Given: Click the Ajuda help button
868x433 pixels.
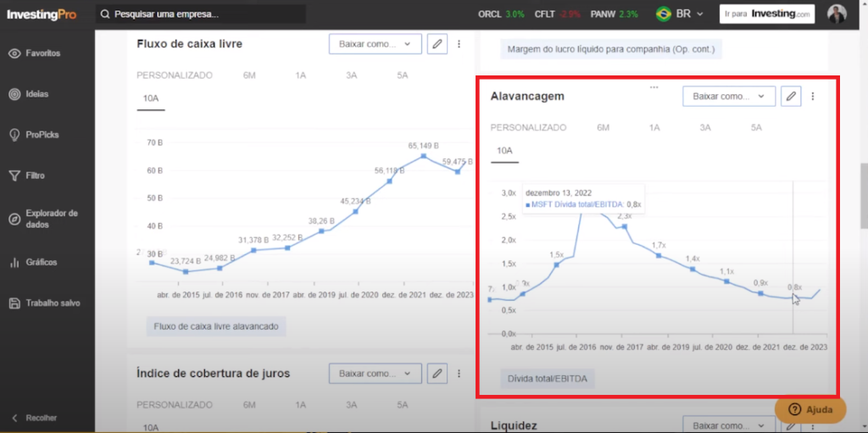Looking at the screenshot, I should [x=810, y=409].
